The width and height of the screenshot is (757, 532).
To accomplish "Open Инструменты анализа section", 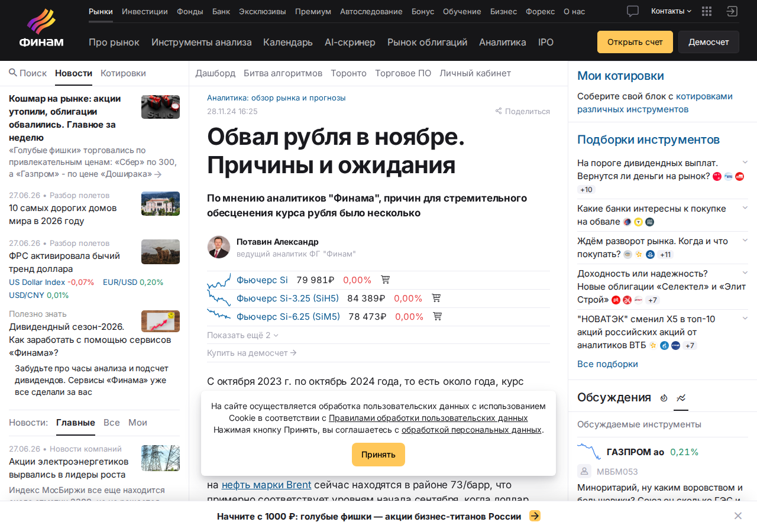I will point(202,42).
